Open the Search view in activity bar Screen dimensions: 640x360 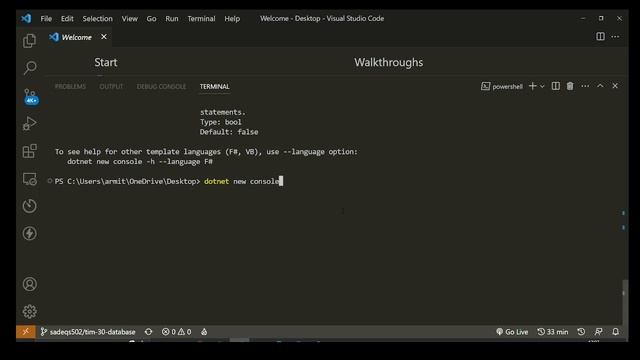click(x=29, y=68)
